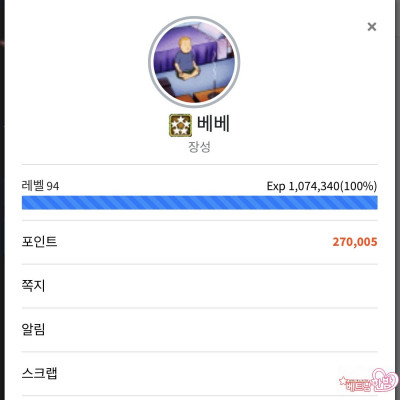This screenshot has width=400, height=400.
Task: Click the pink watermark logo
Action: 369,381
